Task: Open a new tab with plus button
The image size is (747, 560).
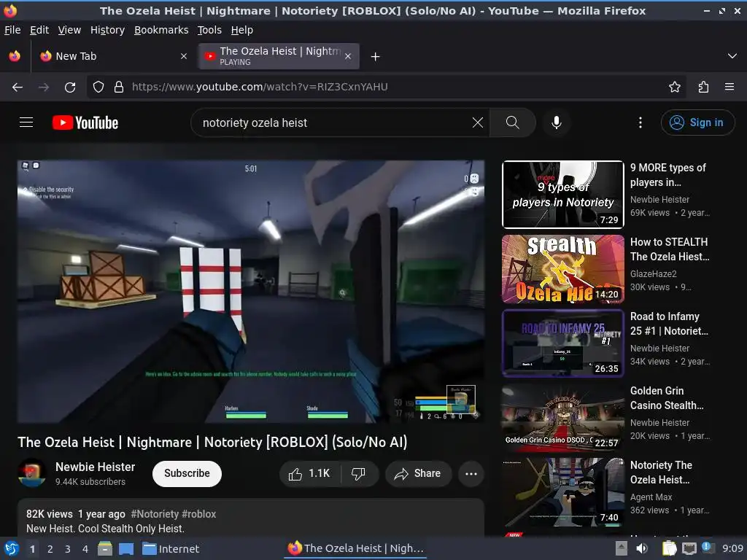Action: (376, 57)
